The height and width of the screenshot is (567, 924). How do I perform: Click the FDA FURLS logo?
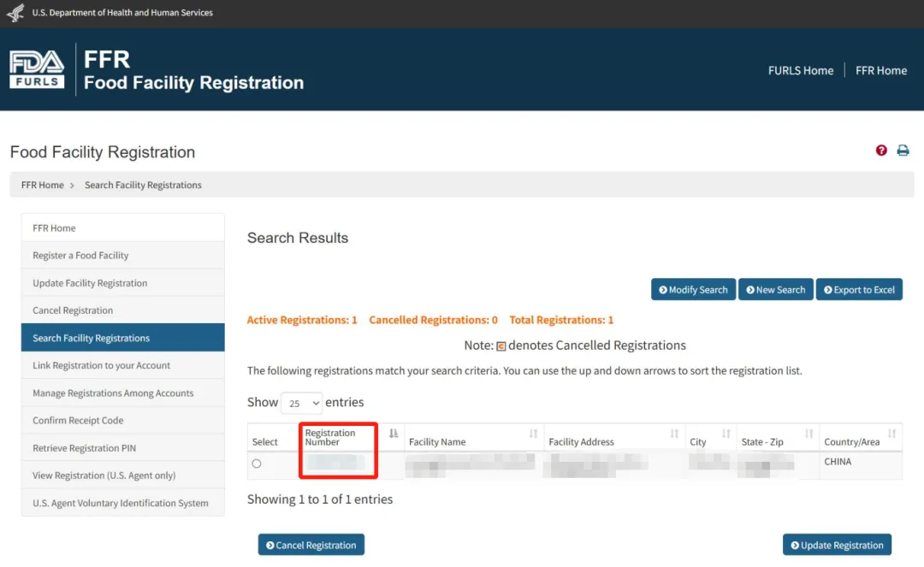point(37,69)
